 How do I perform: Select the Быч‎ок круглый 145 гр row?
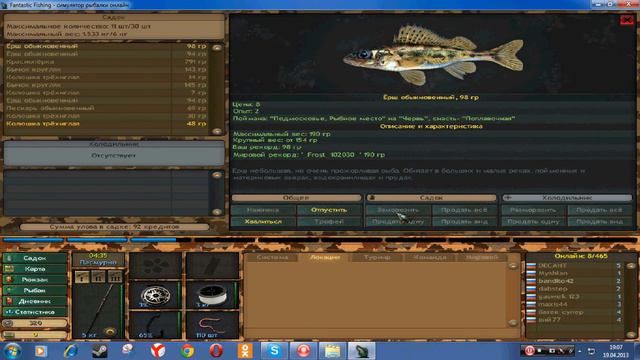click(x=107, y=85)
